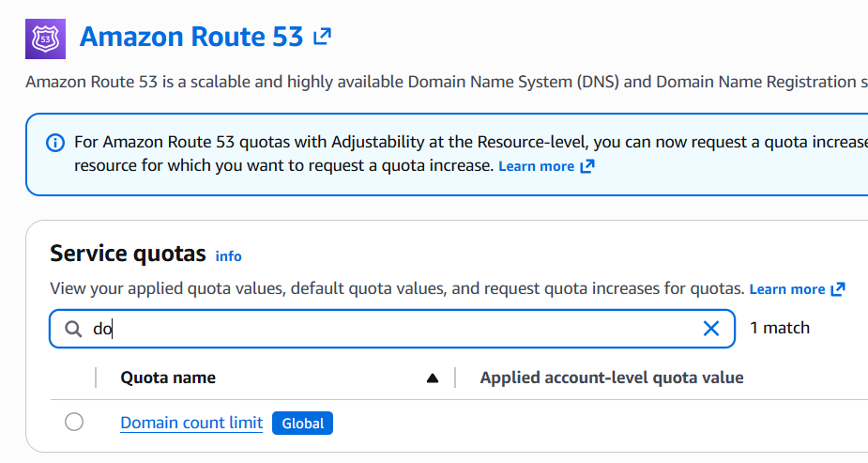Open Learn more below Service quotas heading

(x=786, y=289)
